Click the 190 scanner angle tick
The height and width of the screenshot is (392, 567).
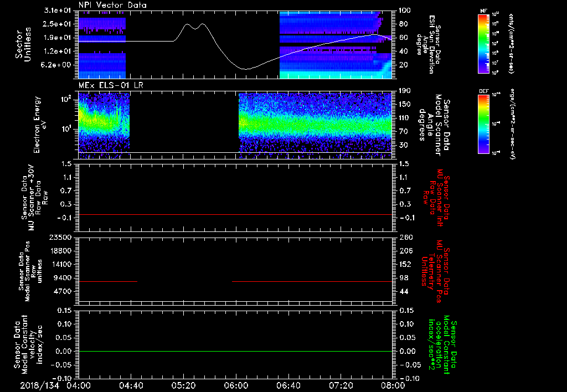405,91
